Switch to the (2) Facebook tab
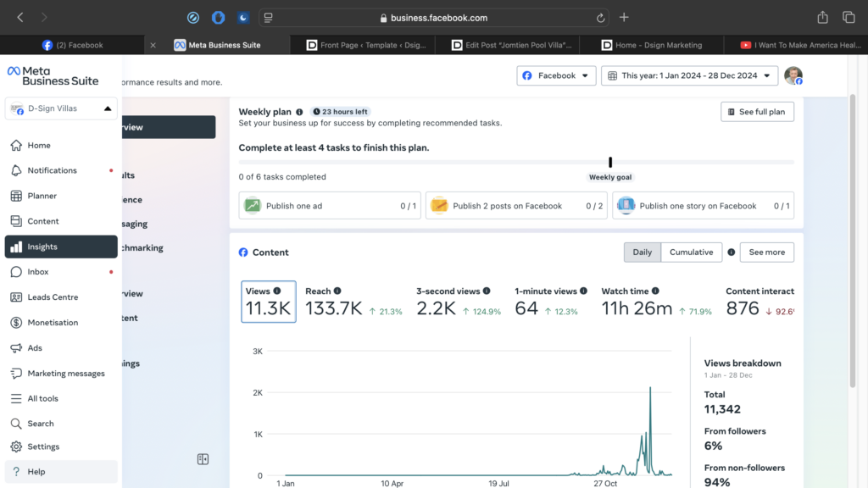This screenshot has height=488, width=868. click(x=73, y=46)
